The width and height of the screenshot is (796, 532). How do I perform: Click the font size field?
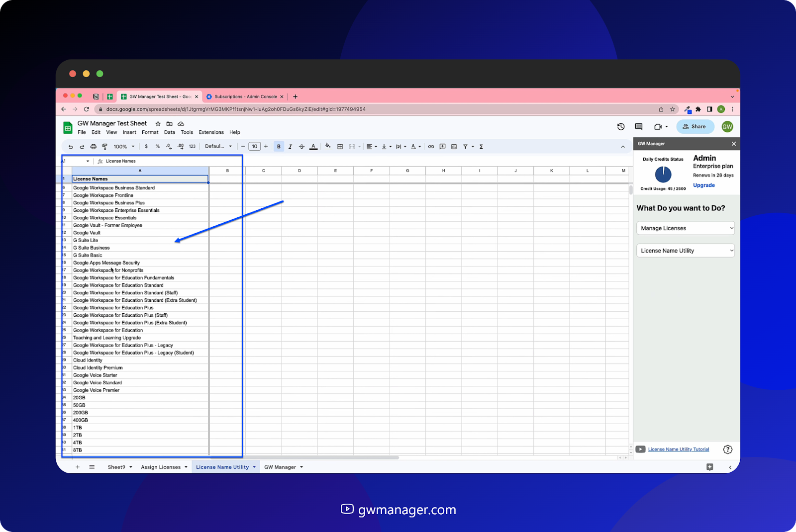254,147
